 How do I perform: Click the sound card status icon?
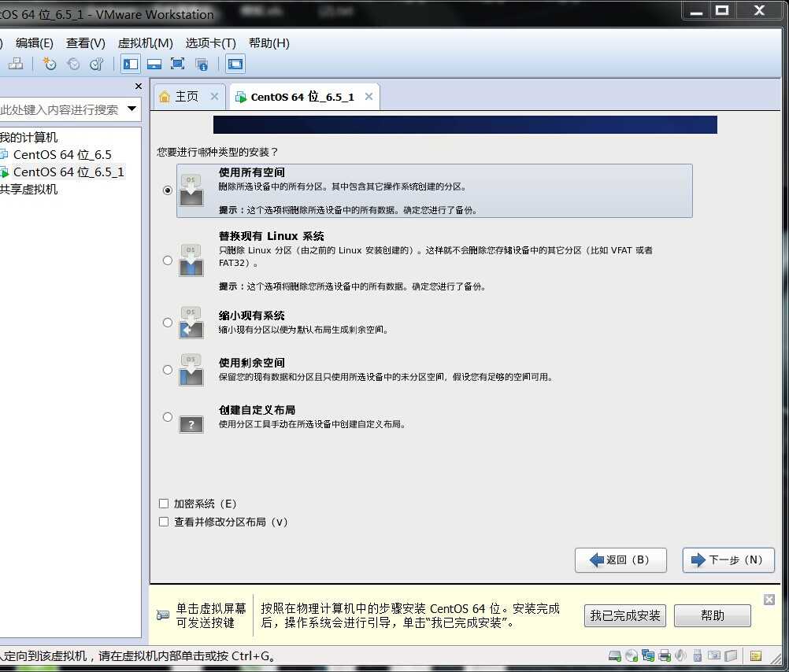[680, 655]
